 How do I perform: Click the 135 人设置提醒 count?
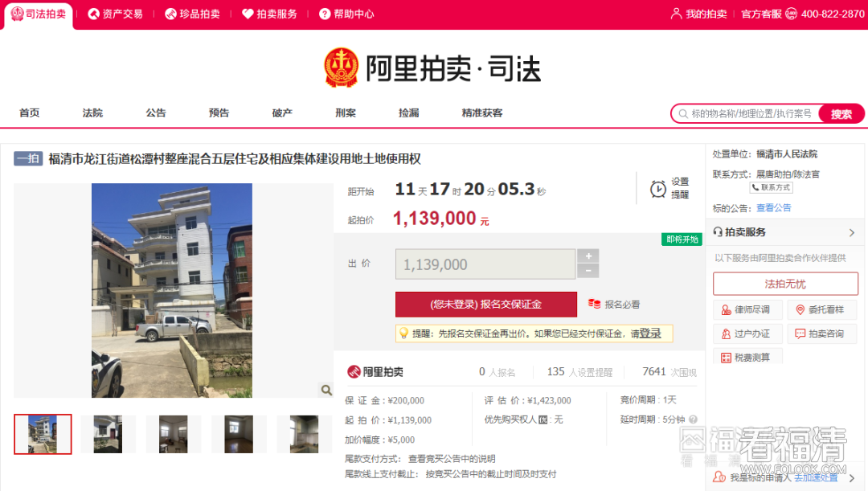[x=579, y=372]
